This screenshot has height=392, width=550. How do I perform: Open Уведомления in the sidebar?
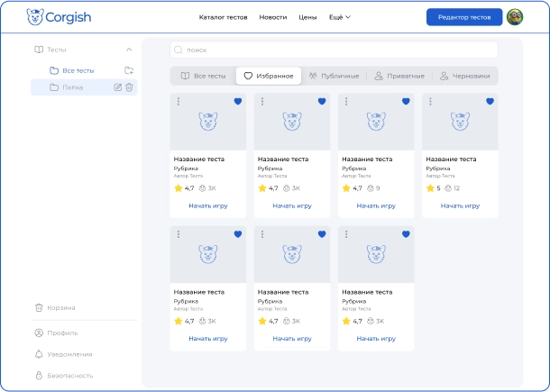(x=63, y=354)
